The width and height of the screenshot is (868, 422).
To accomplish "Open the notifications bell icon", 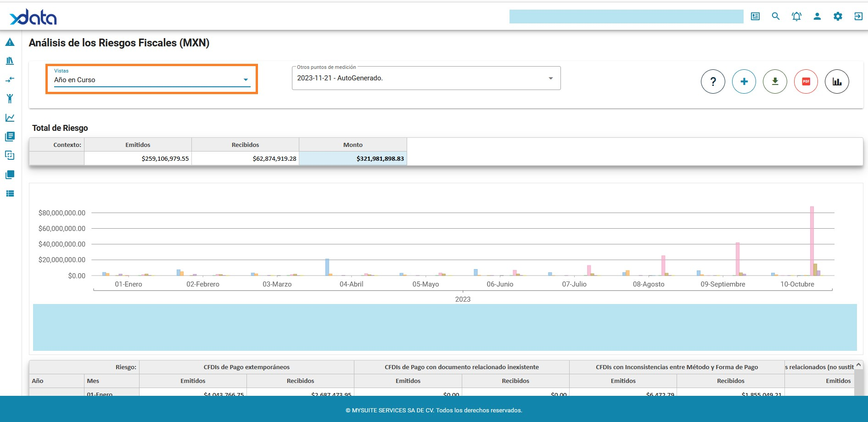I will [796, 17].
